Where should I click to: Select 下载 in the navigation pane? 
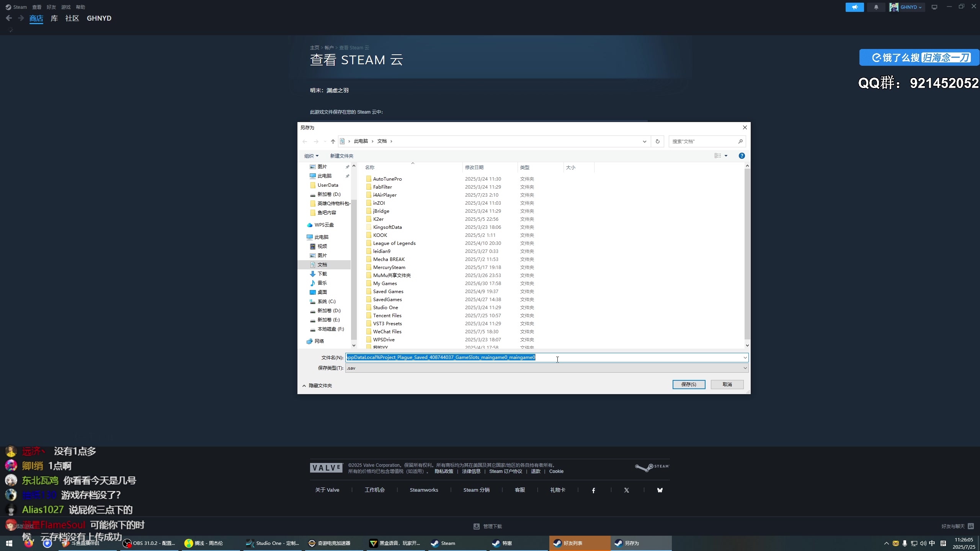pyautogui.click(x=322, y=274)
